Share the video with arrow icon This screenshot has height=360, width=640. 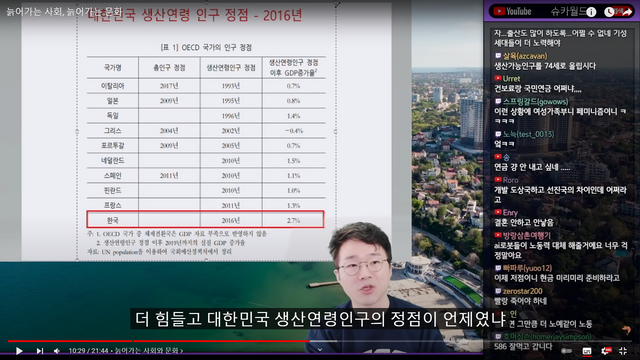[x=627, y=12]
